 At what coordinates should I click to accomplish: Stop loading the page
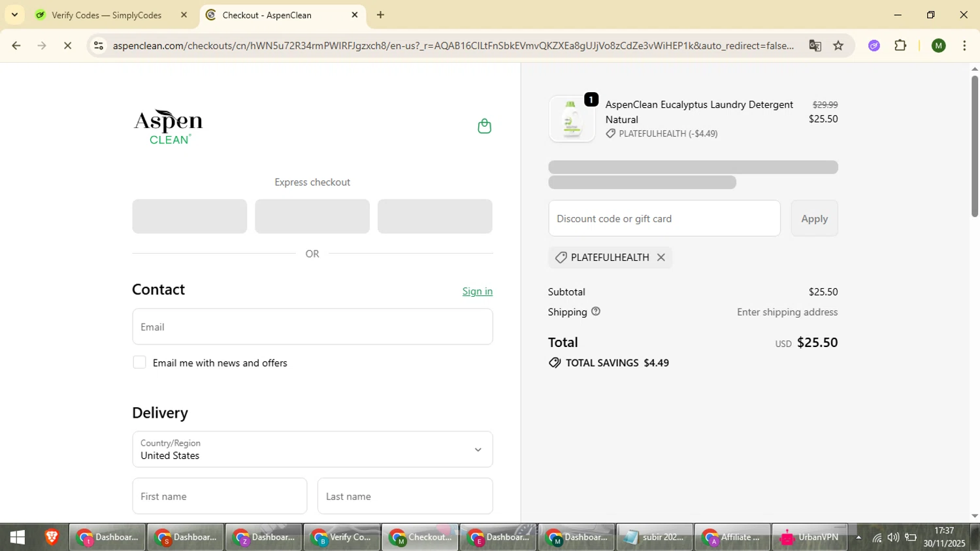coord(68,46)
